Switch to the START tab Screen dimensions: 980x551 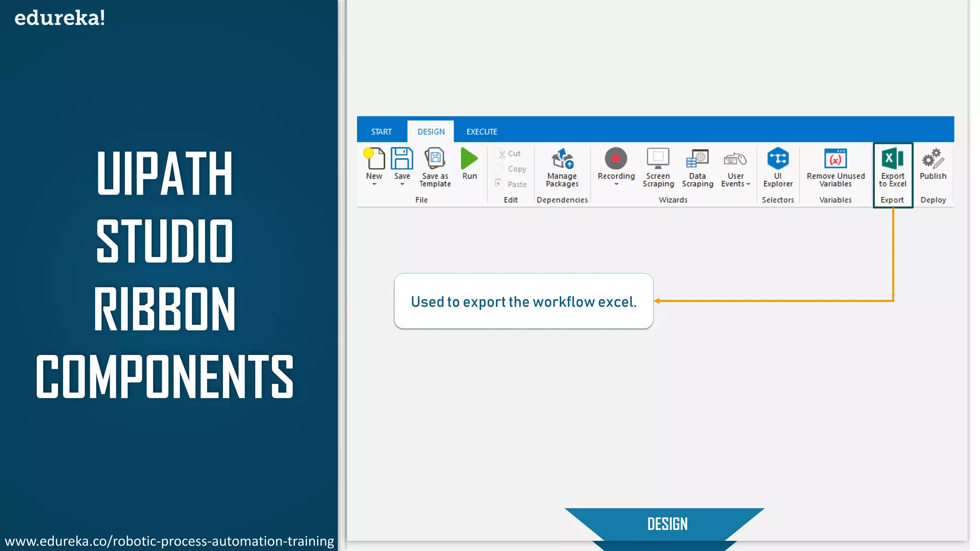[x=381, y=132]
